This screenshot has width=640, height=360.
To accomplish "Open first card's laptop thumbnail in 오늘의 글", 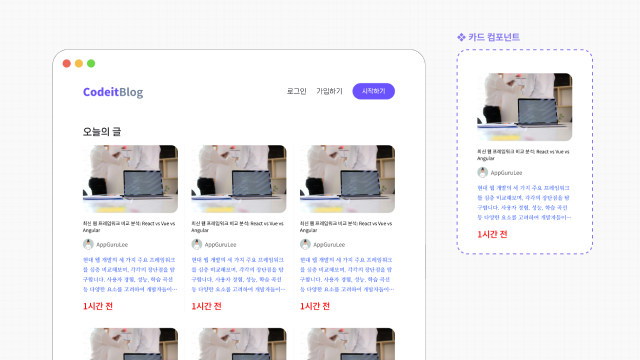I will [130, 179].
